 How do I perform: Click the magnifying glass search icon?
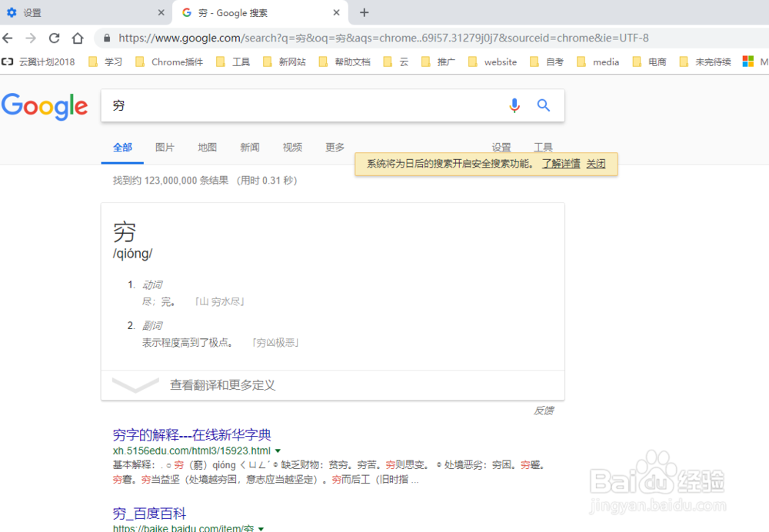544,105
